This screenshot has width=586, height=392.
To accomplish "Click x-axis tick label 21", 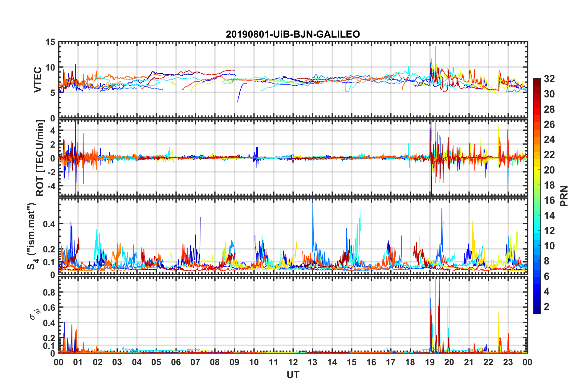I will coord(469,362).
